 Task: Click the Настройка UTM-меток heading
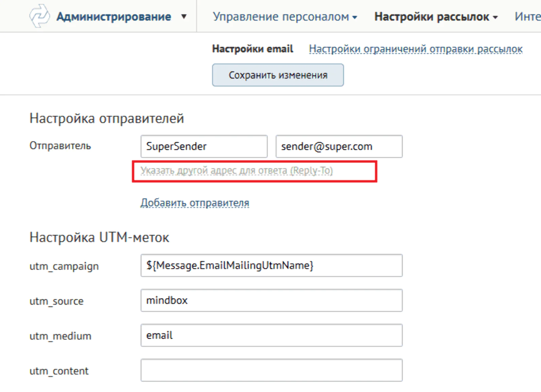click(x=99, y=238)
